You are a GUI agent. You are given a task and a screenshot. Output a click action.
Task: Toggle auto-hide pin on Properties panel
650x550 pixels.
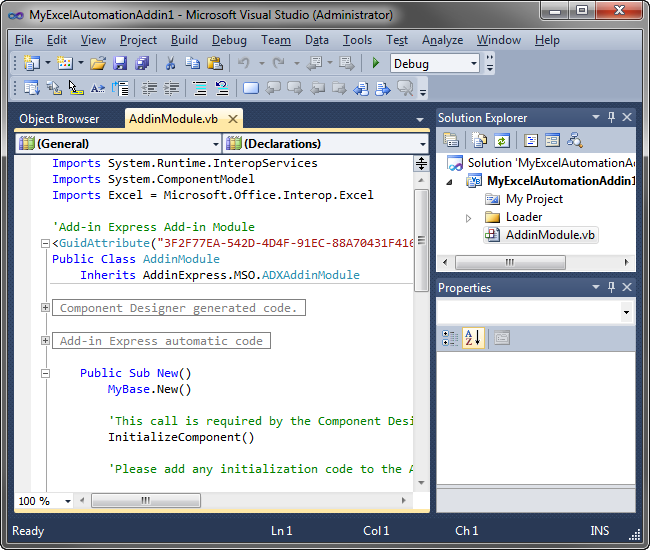611,287
